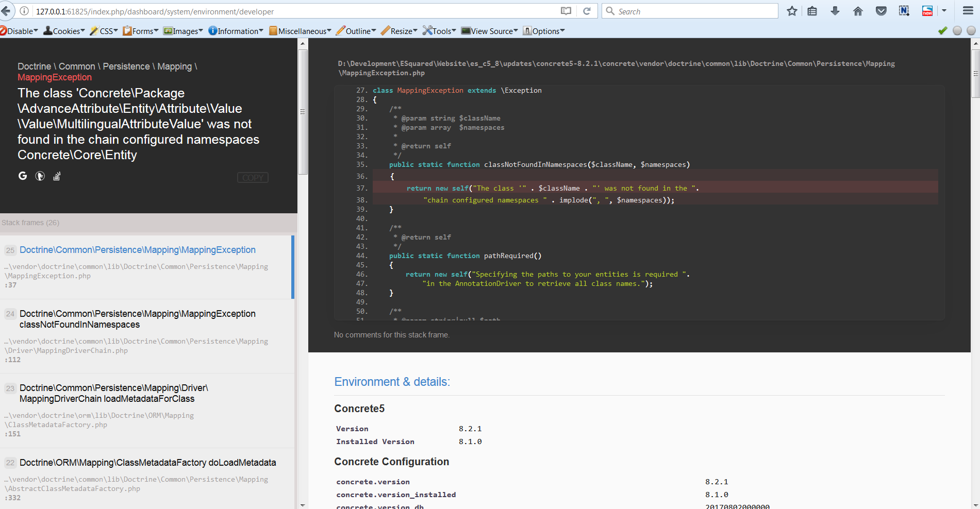Open the Miscellaneous menu
The image size is (980, 509).
coord(301,31)
